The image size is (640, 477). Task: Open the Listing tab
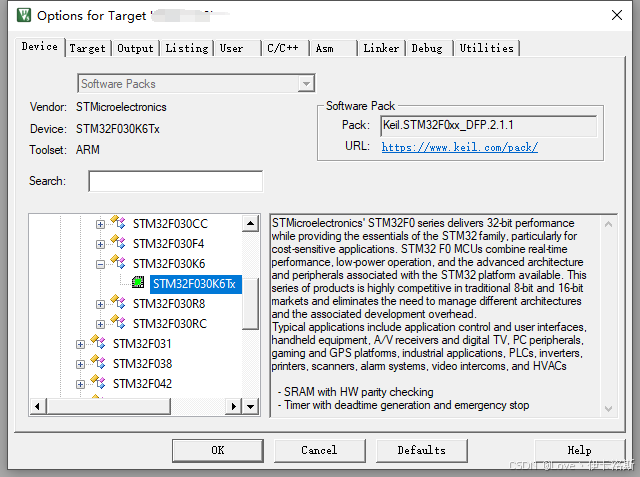[x=187, y=48]
